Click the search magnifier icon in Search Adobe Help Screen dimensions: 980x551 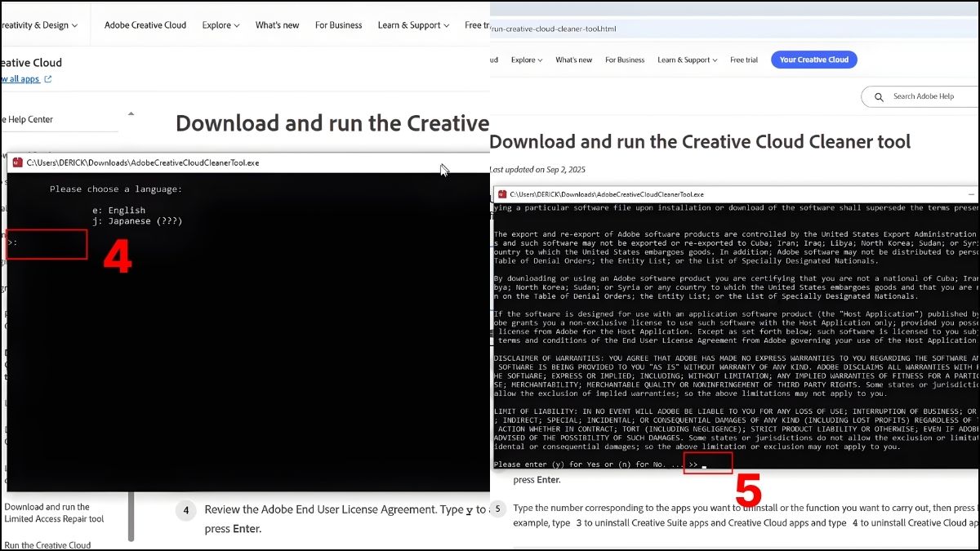pos(879,96)
